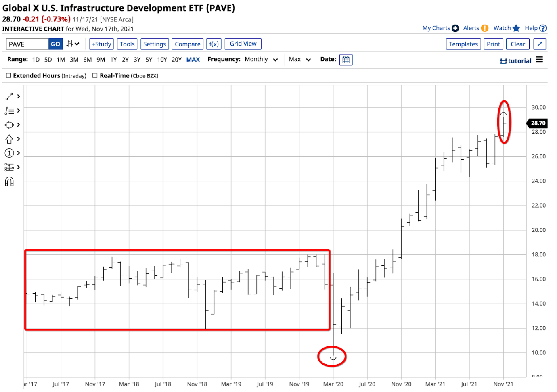Click the My Charts plus icon

click(455, 28)
